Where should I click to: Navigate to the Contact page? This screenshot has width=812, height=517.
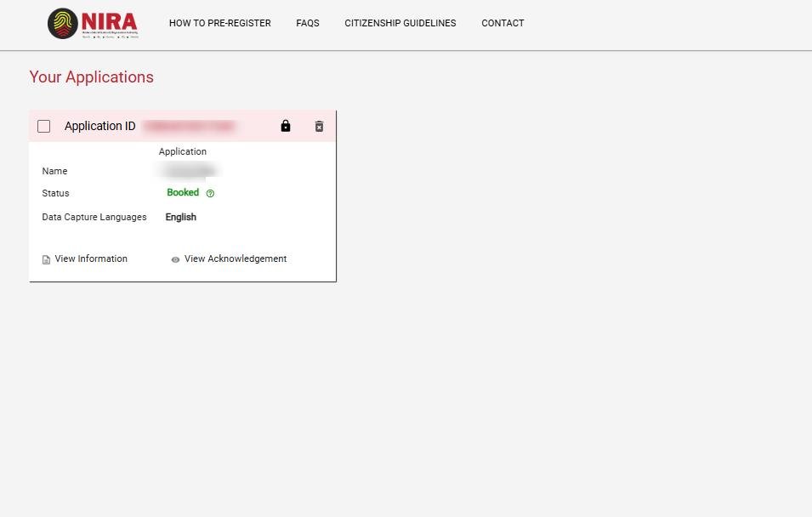click(x=503, y=23)
